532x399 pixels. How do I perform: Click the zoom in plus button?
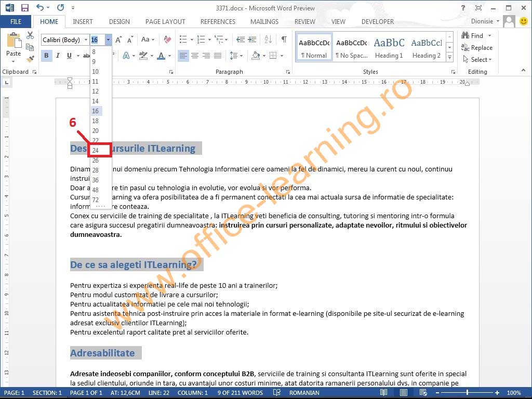[x=497, y=393]
